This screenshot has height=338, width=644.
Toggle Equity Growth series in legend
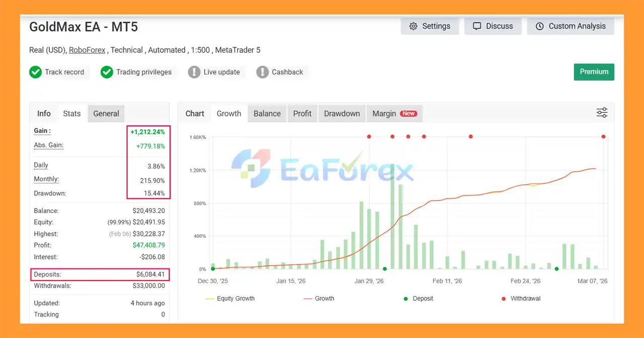(x=230, y=299)
